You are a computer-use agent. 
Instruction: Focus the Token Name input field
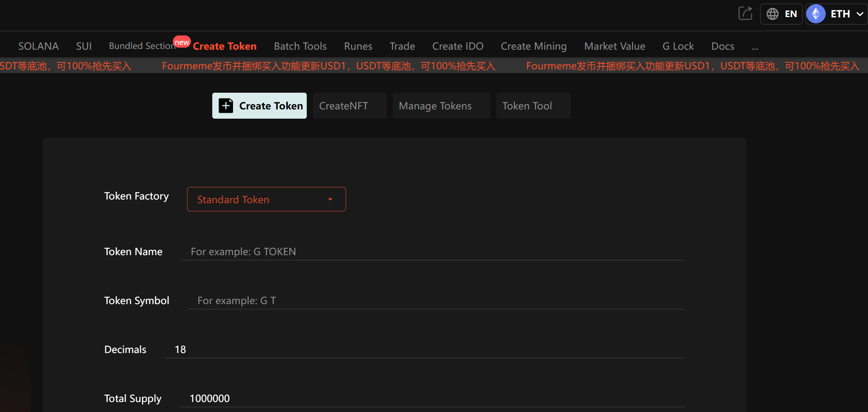[432, 251]
